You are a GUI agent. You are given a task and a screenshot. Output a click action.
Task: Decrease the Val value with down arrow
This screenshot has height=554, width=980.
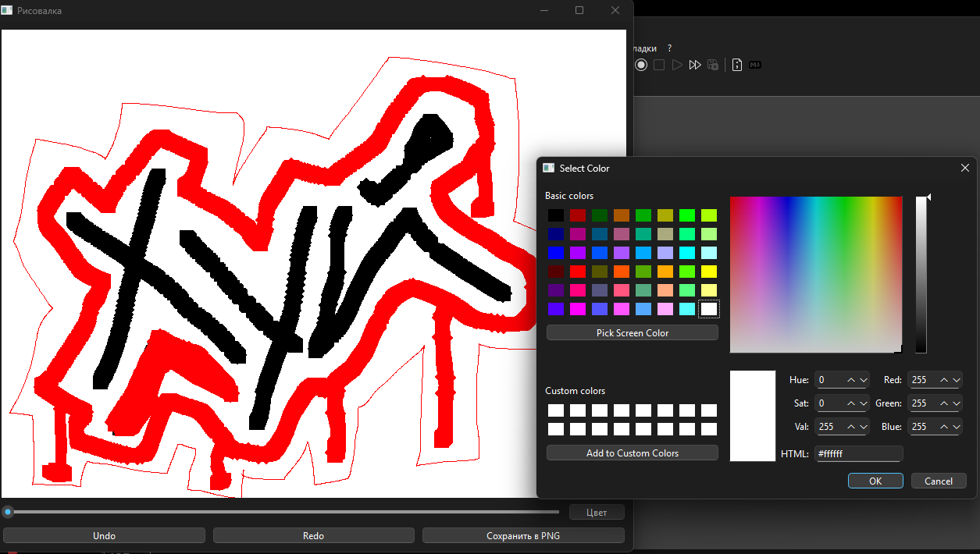click(863, 427)
